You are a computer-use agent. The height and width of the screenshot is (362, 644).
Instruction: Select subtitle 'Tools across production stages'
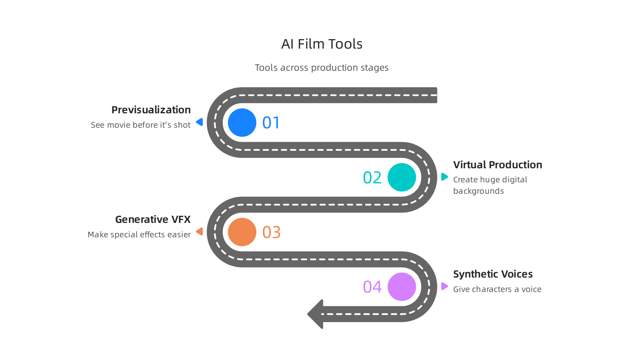tap(322, 68)
